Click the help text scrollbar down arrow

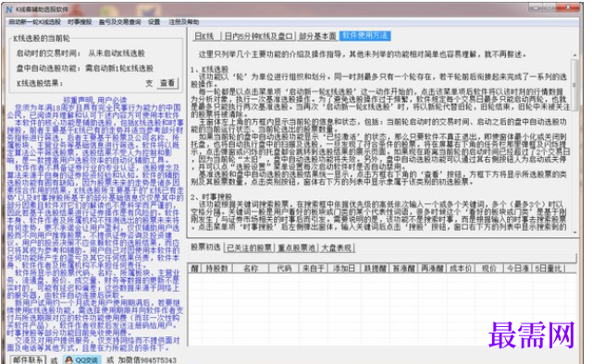(574, 233)
